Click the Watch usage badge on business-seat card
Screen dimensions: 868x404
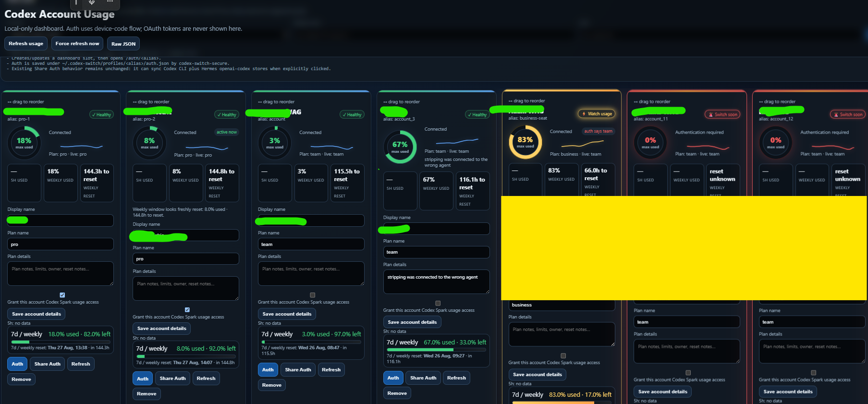597,114
